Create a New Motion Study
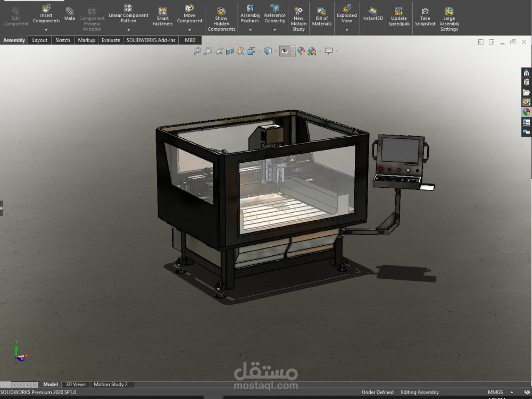This screenshot has height=399, width=532. click(x=298, y=20)
